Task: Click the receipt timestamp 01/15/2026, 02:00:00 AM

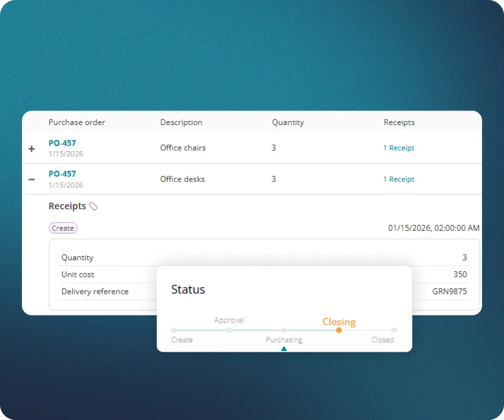Action: pos(433,228)
